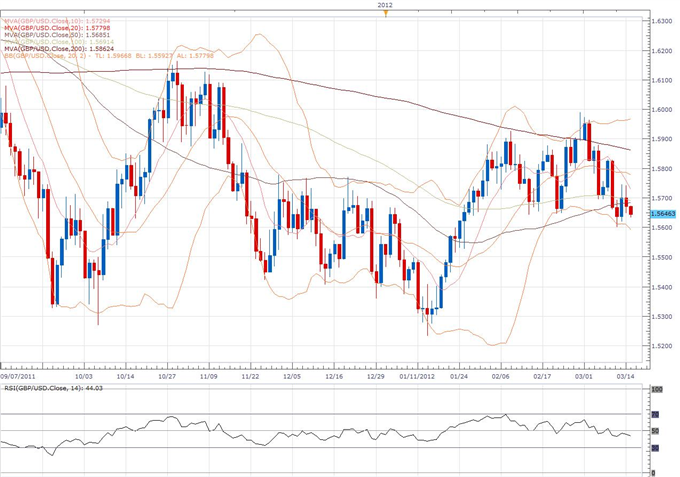Click the 1.5700 price axis label
This screenshot has height=477, width=680.
tap(662, 198)
